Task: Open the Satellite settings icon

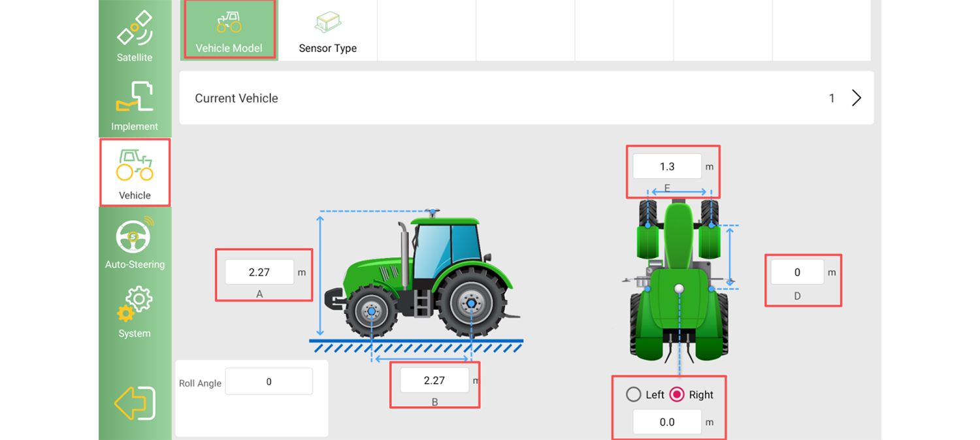Action: click(135, 28)
